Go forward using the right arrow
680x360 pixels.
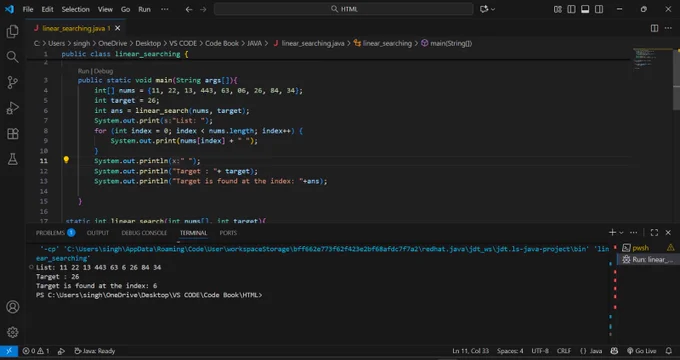click(203, 9)
